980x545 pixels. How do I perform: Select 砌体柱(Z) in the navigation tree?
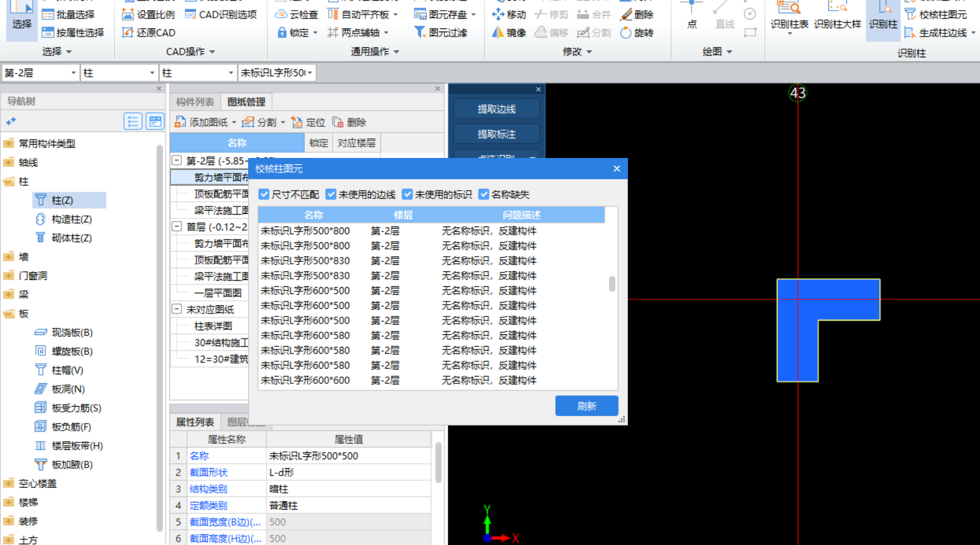pyautogui.click(x=64, y=238)
